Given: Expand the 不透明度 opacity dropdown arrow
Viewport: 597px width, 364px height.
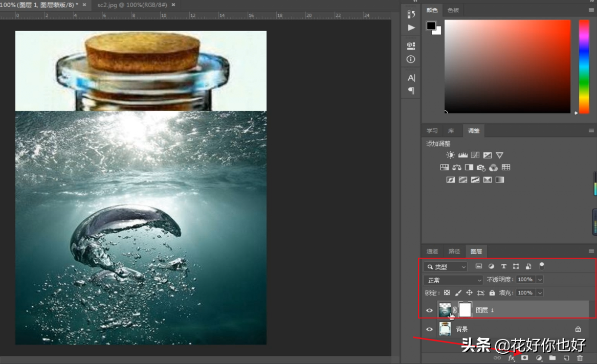Looking at the screenshot, I should coord(539,280).
